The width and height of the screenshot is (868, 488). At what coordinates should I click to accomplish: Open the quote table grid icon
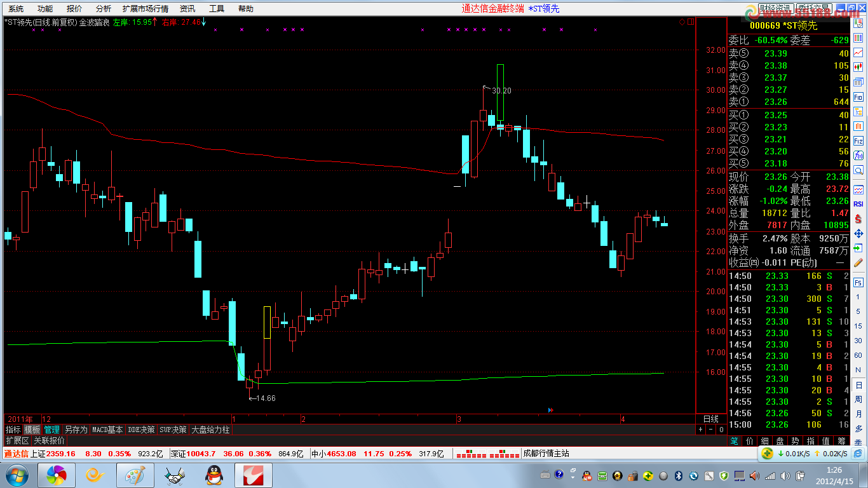click(x=858, y=39)
